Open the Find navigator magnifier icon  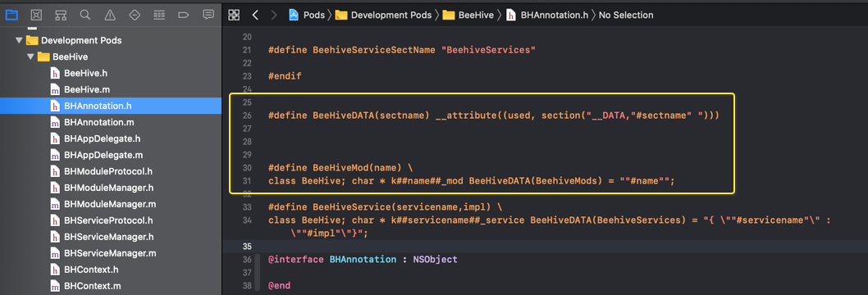[85, 15]
